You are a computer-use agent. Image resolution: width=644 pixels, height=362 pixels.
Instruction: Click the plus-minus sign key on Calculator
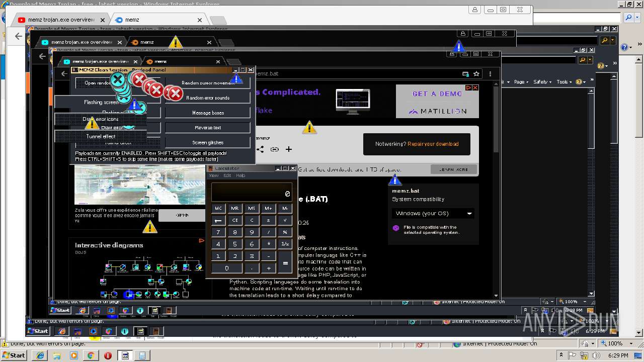pos(268,220)
